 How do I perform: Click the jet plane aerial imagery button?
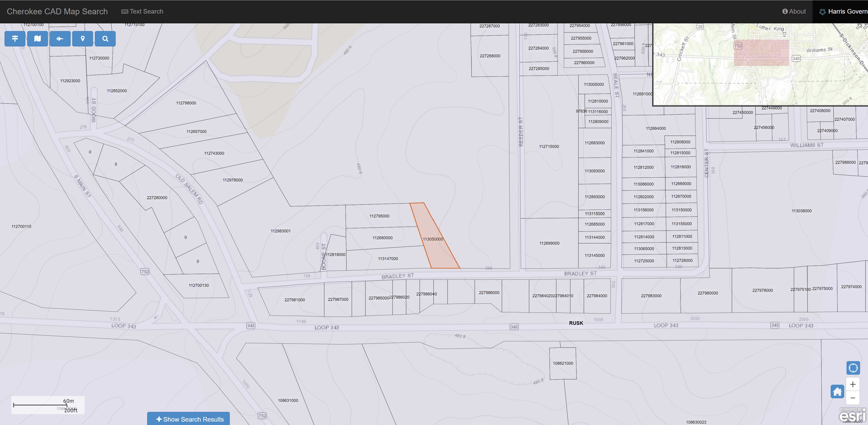click(60, 39)
